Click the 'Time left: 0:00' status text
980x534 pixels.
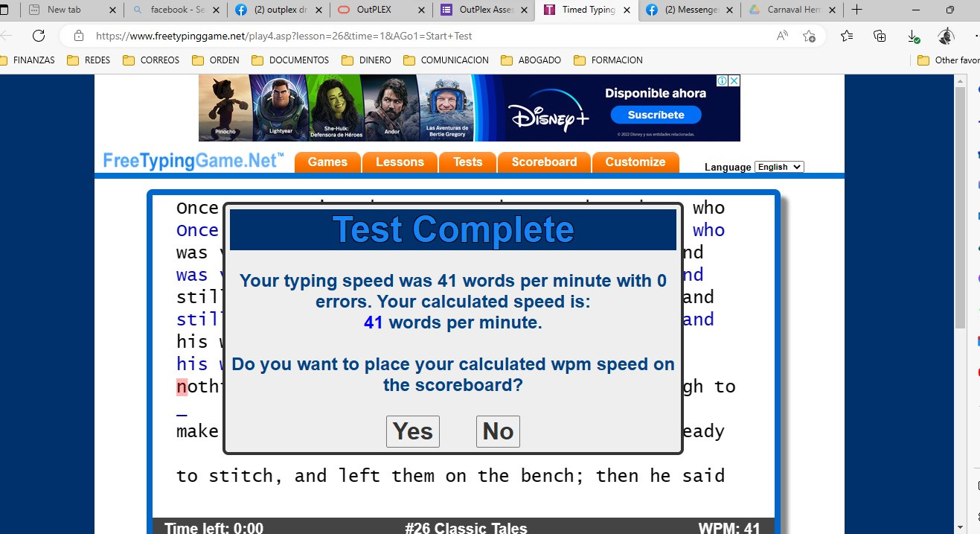coord(214,528)
